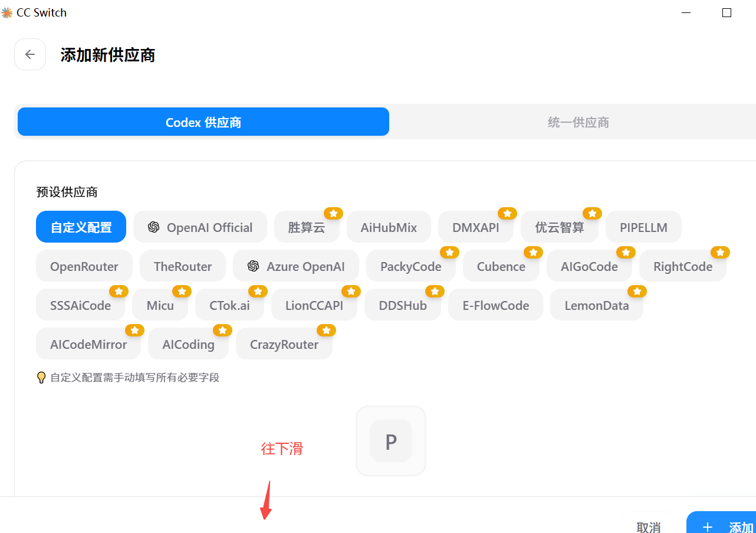756x533 pixels.
Task: Go back using the arrow button
Action: click(30, 54)
